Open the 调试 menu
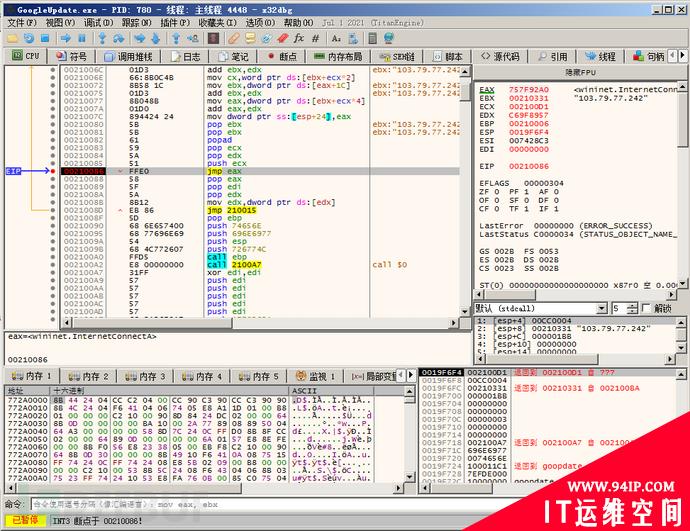690x531 pixels. [x=98, y=22]
